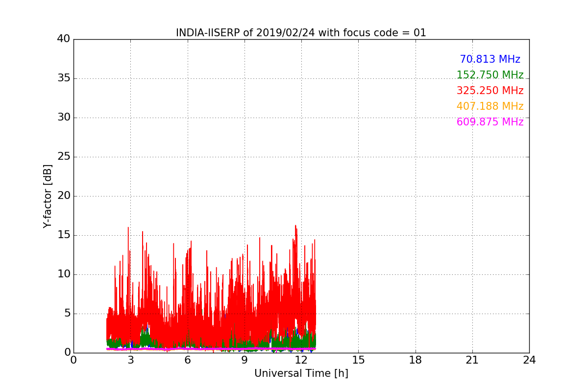
Task: Click the x-axis tick label 18
Action: 415,360
